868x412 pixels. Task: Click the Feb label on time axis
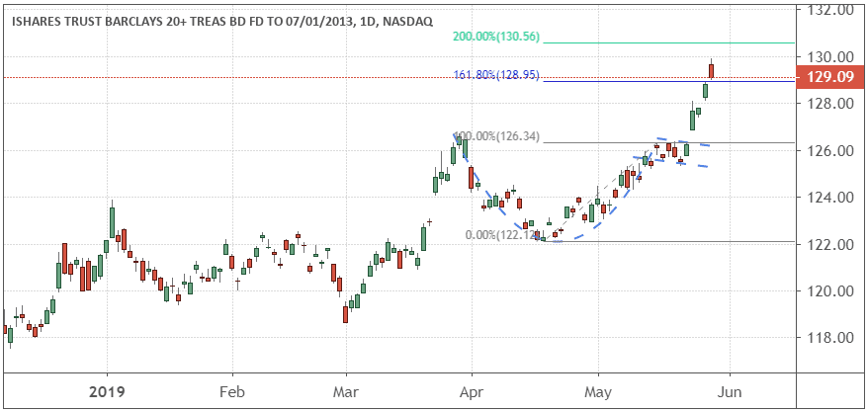coord(232,392)
